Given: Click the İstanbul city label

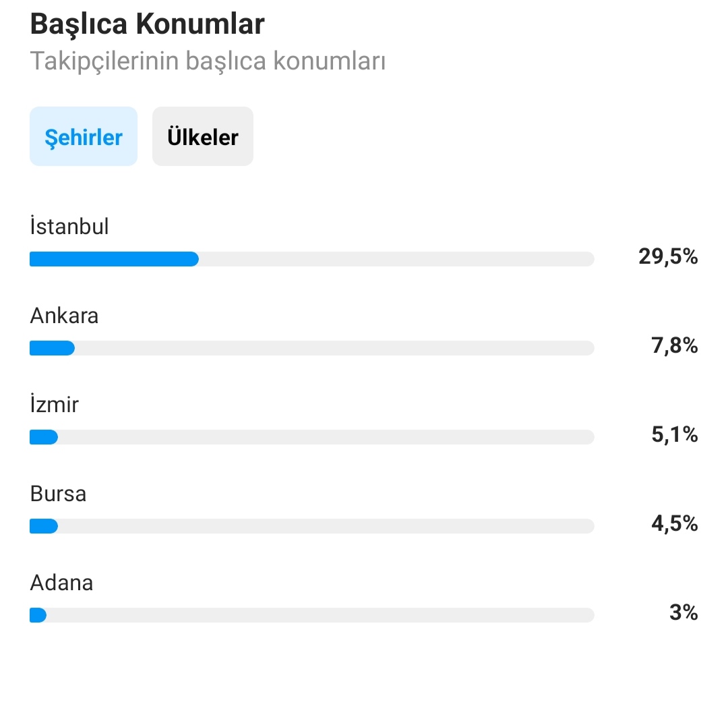Looking at the screenshot, I should (x=69, y=226).
